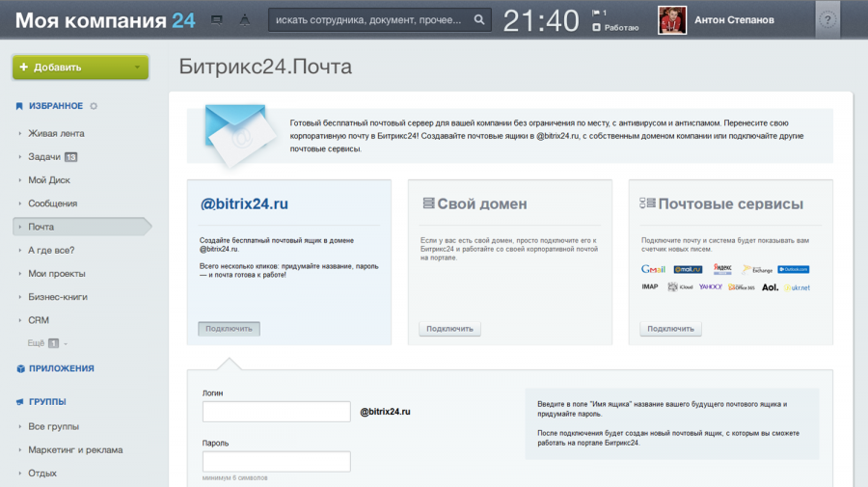868x487 pixels.
Task: Click the Избранное bookmark icon
Action: [x=19, y=106]
